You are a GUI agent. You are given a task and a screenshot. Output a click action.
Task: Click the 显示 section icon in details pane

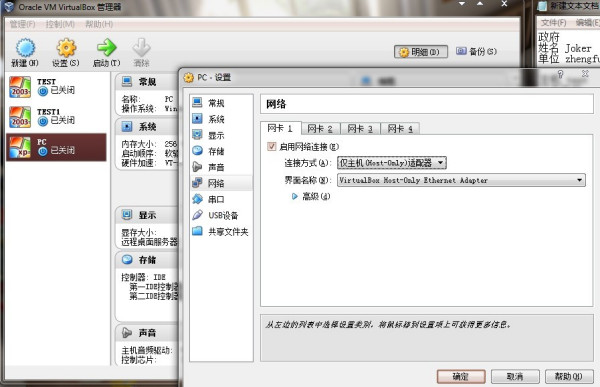point(127,214)
